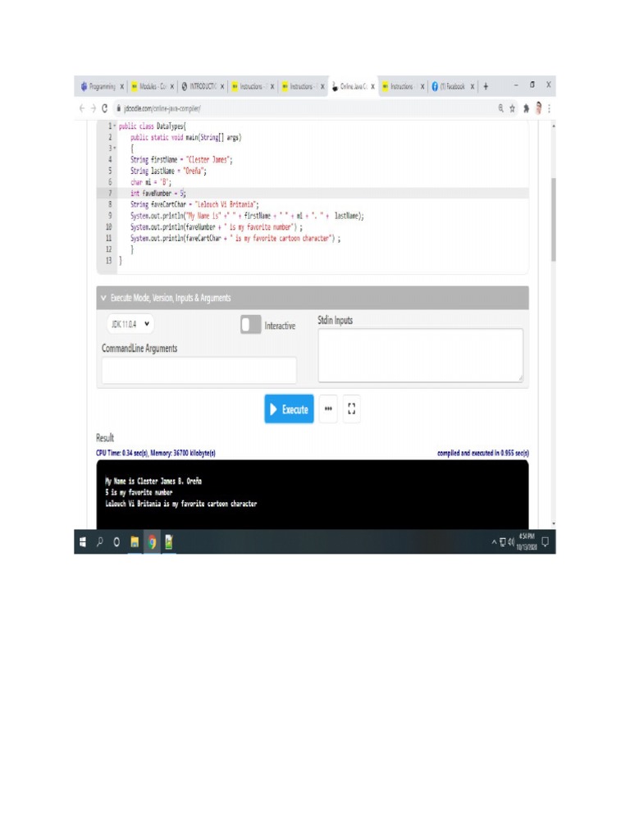Click output line 'My Name is Clester James B. Oreña'
Image resolution: width=630 pixels, height=840 pixels.
tap(153, 481)
